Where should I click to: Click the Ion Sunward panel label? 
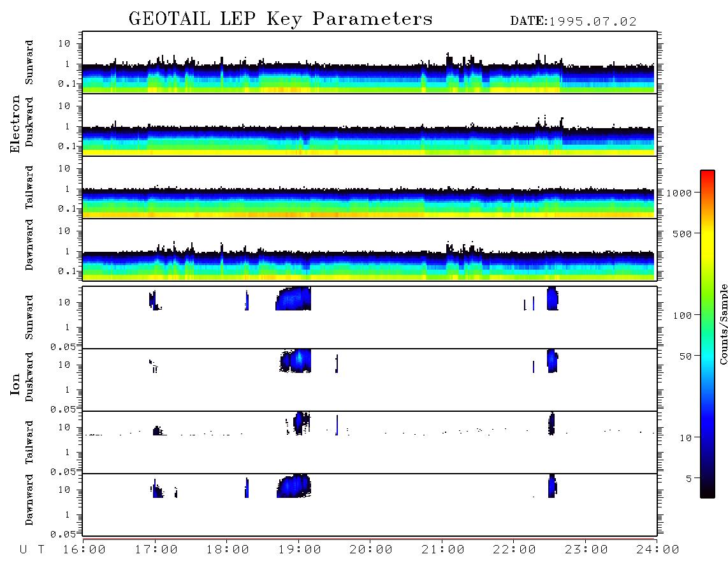29,317
